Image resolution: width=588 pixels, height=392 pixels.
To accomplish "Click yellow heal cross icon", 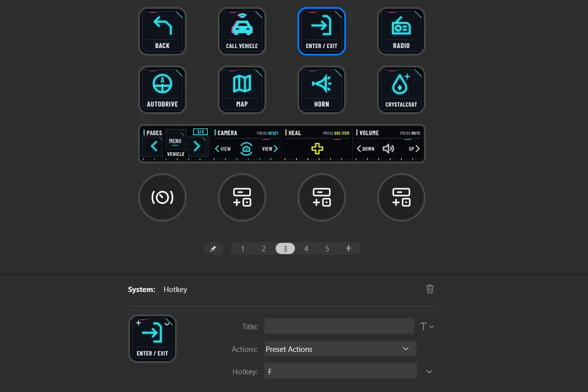I will pos(318,148).
